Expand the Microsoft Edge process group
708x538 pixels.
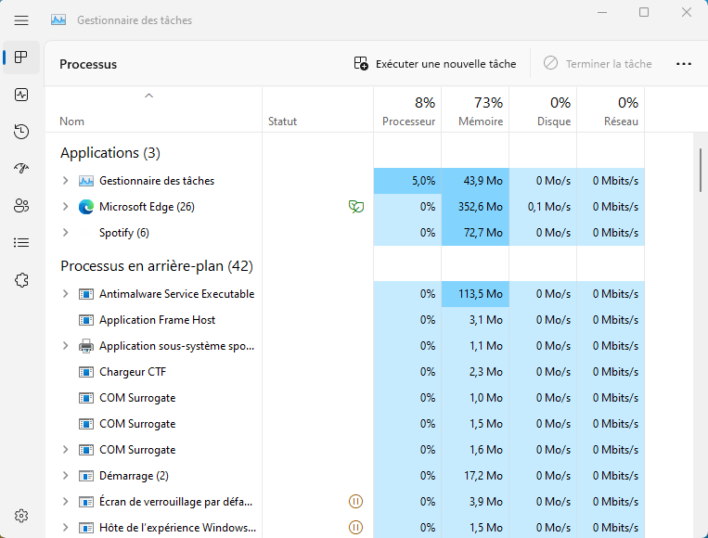click(65, 207)
